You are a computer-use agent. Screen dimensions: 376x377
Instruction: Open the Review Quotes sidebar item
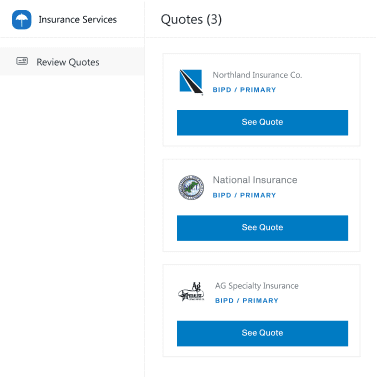tap(72, 61)
